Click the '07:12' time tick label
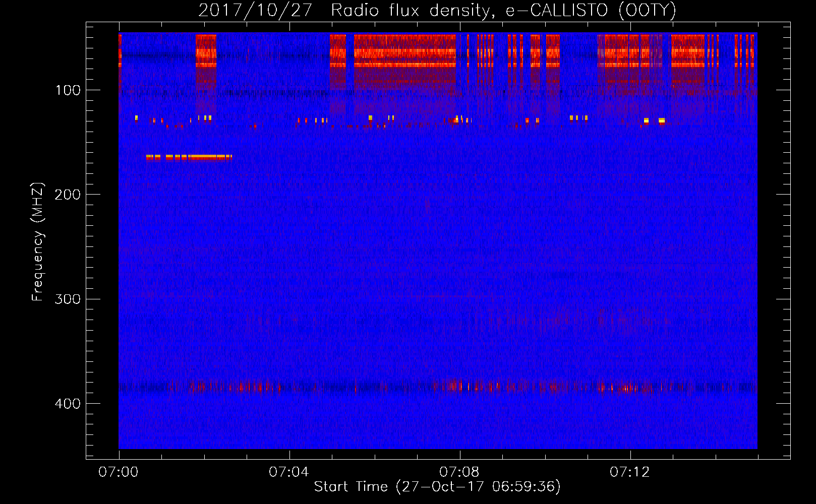Screen dimensions: 816x504 coord(630,472)
